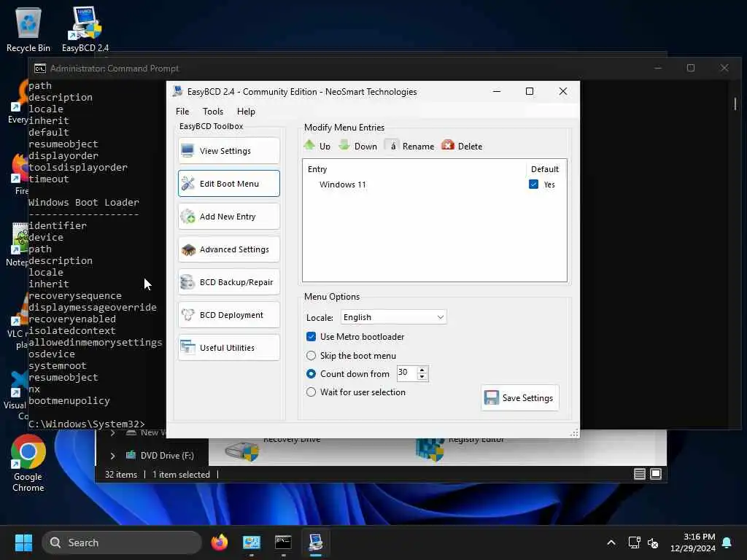Open BCD Deployment page
The height and width of the screenshot is (560, 747).
pyautogui.click(x=228, y=315)
